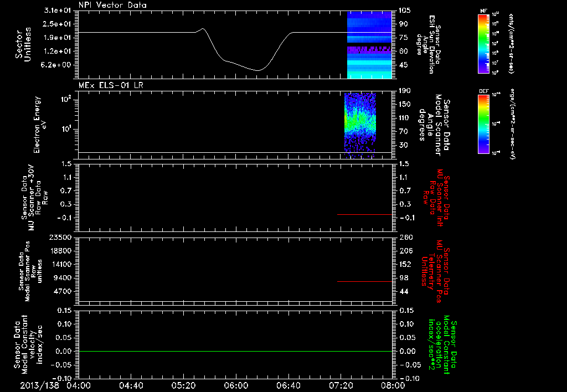Click the "1.9e+01" sector tick value
Screen dimensions: 567x392
tap(58, 38)
